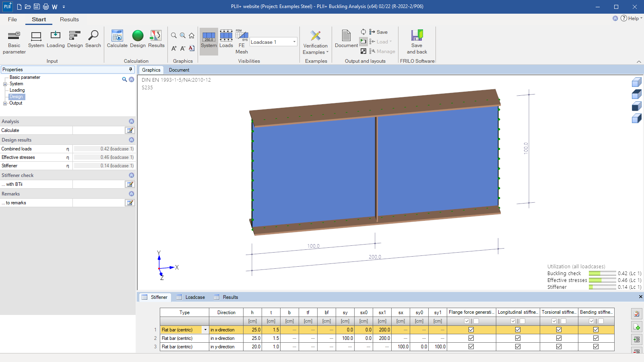Open the Basic parameter ribbon tool
Image resolution: width=644 pixels, height=362 pixels.
coord(14,42)
